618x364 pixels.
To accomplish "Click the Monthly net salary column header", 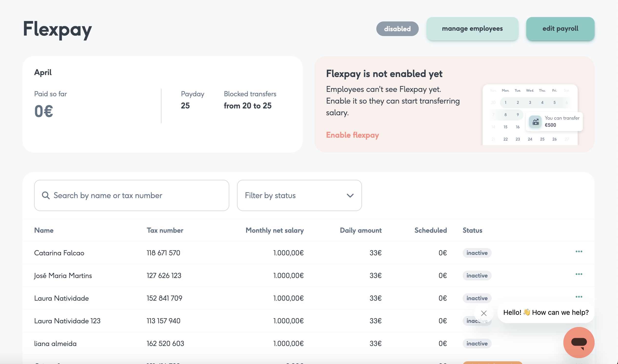I will coord(275,230).
